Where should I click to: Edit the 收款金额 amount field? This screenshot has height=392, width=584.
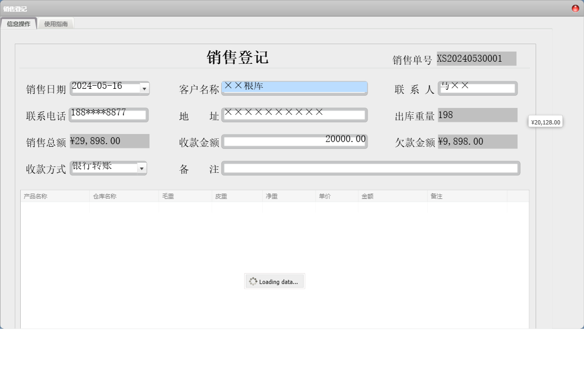coord(294,141)
